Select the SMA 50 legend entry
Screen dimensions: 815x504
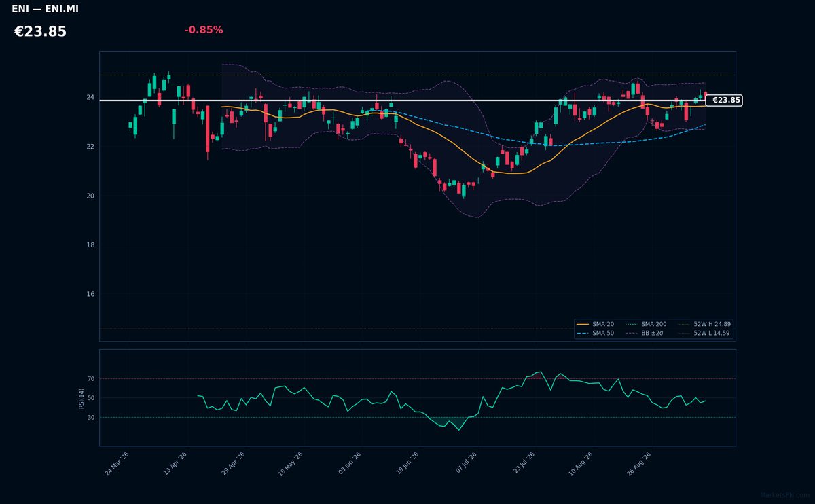(x=595, y=334)
